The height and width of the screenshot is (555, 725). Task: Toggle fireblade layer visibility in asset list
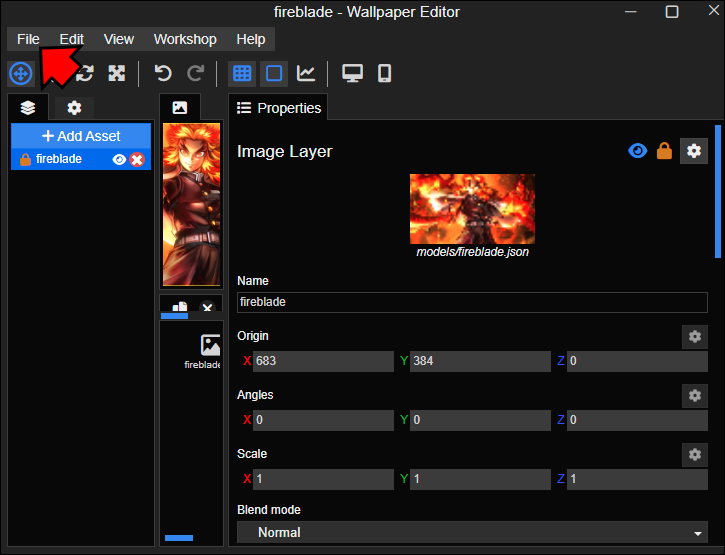click(119, 159)
